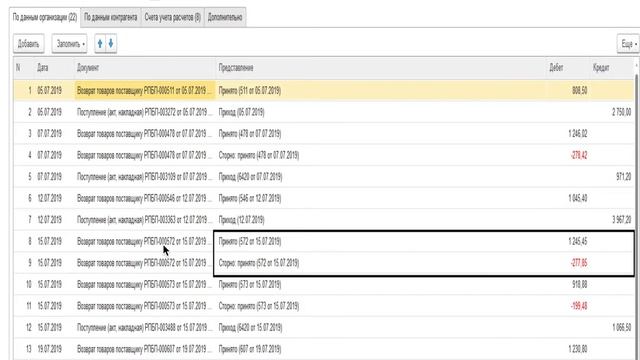Click date 12.07.2019 in row 6
The width and height of the screenshot is (640, 360).
tap(49, 198)
